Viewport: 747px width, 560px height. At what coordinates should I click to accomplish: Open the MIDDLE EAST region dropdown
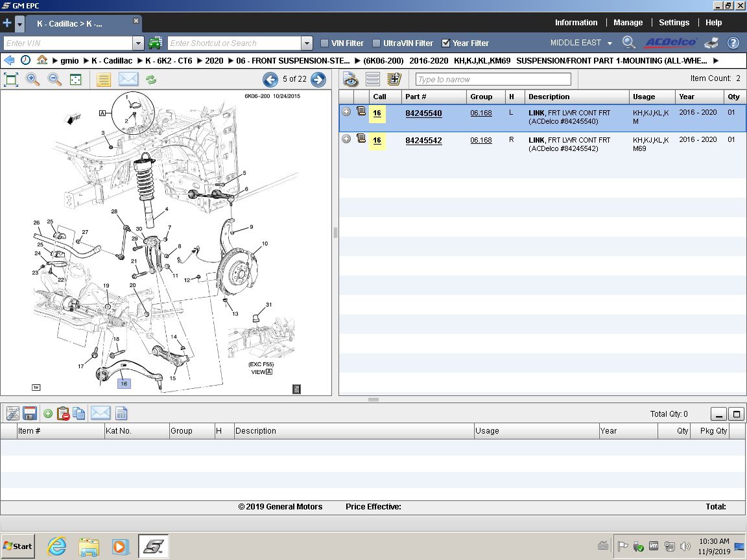coord(610,43)
